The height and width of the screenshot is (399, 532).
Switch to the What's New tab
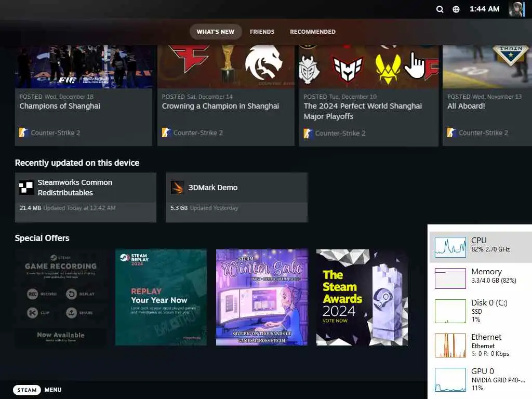pos(216,32)
